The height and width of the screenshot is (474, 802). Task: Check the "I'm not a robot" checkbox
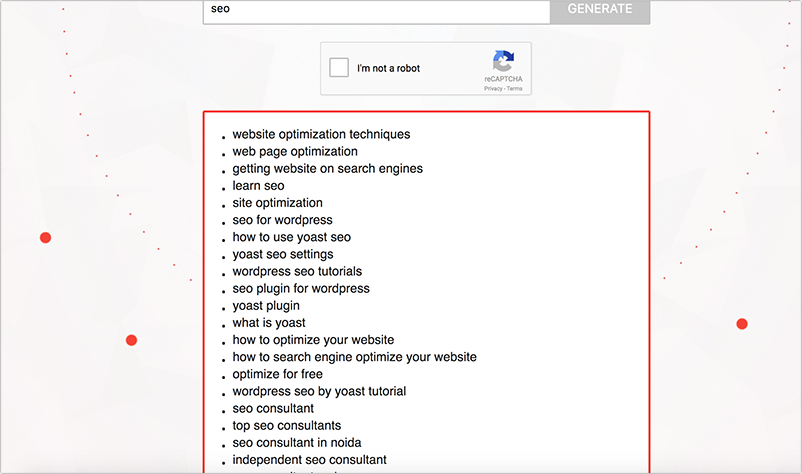click(x=339, y=67)
